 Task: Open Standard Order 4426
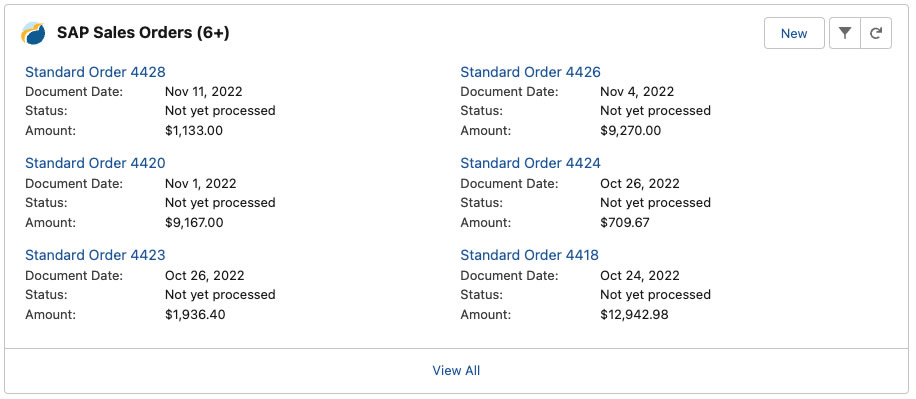coord(530,72)
